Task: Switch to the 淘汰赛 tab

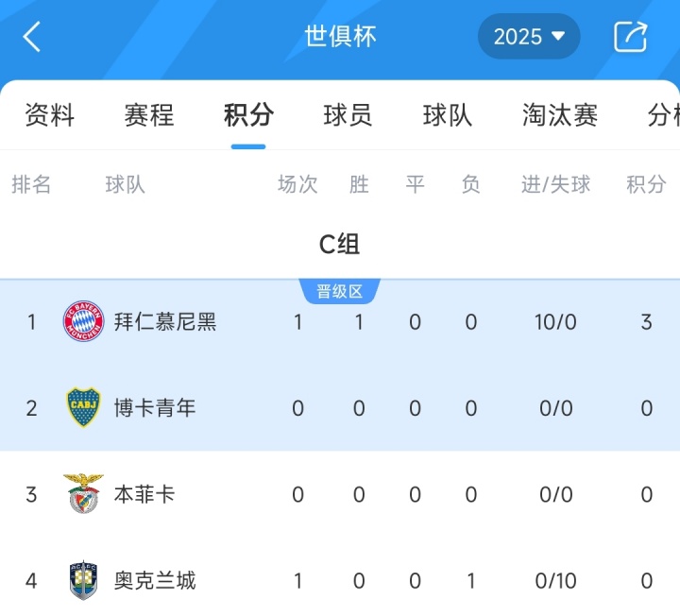Action: [x=560, y=115]
